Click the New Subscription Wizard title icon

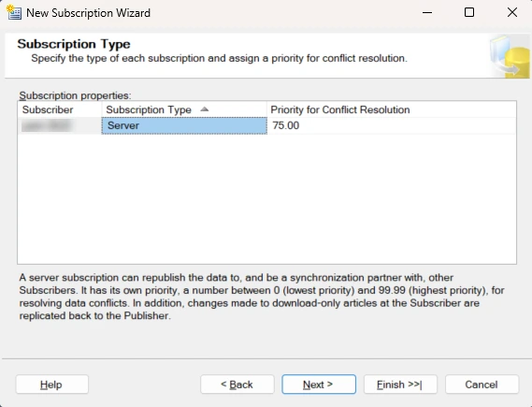click(x=14, y=12)
